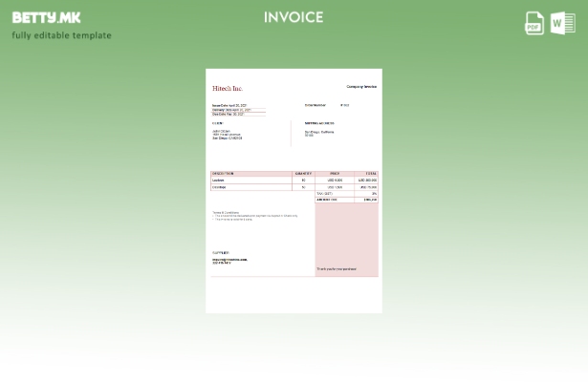
Task: Click the 'Company Invoice' label on document
Action: pos(361,87)
